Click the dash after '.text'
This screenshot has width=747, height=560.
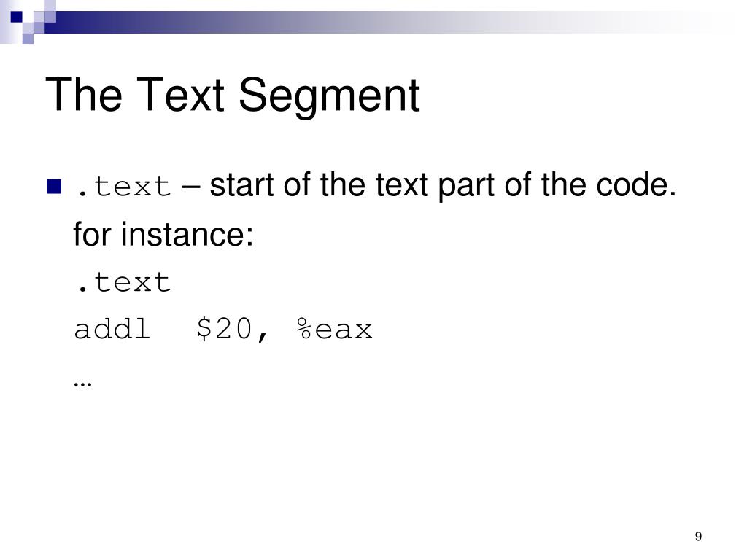(x=190, y=187)
